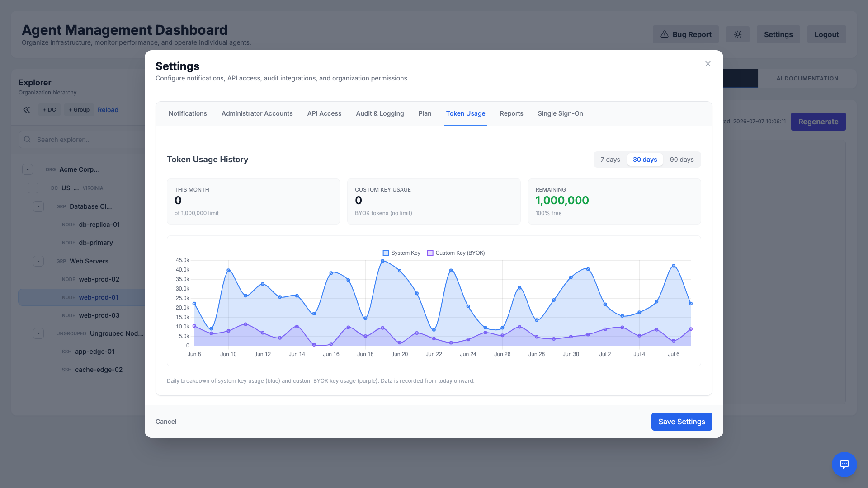Click the Reload link in Explorer
The height and width of the screenshot is (488, 868).
click(108, 110)
